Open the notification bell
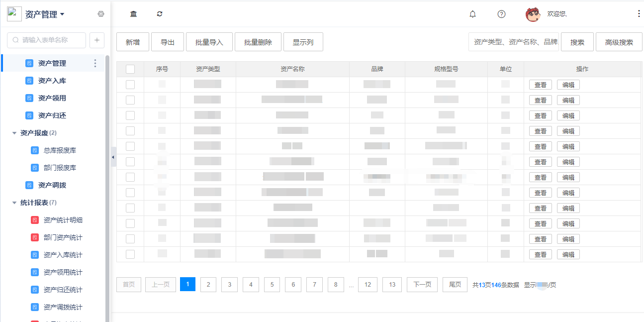 point(472,14)
